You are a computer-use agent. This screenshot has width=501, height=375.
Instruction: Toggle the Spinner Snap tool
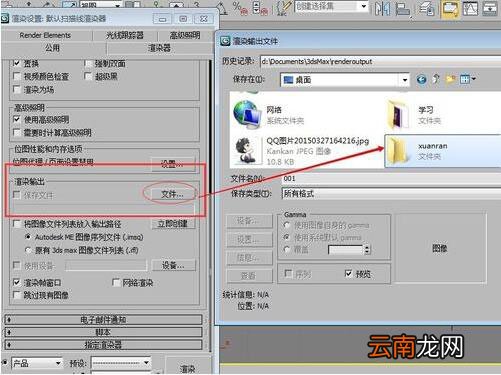260,7
